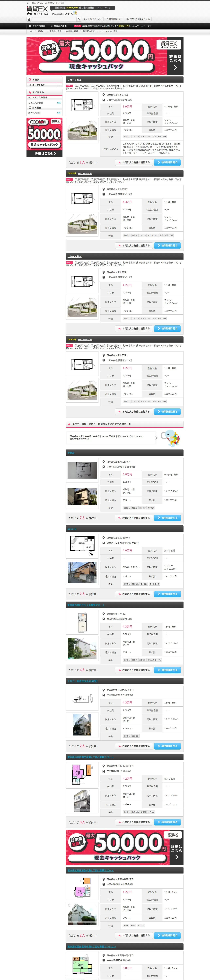View details for 阿佐谷北1丁目 マンション 4.3万円 listing

(167, 746)
